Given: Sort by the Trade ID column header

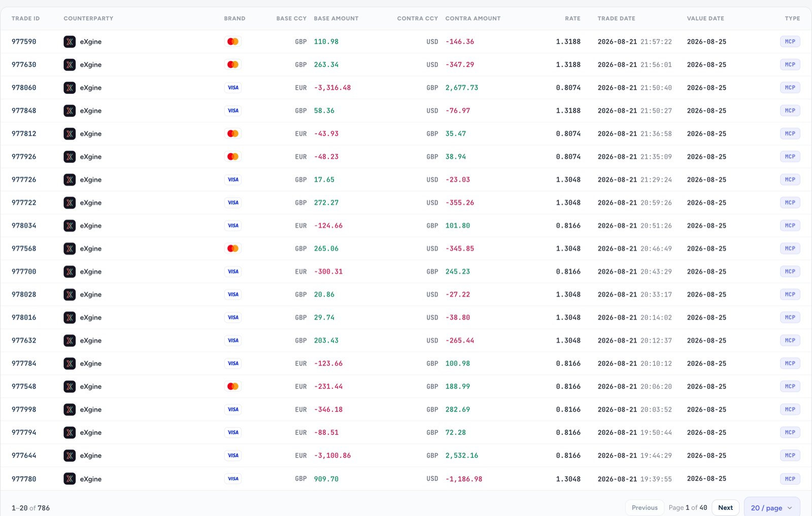Looking at the screenshot, I should (x=25, y=18).
